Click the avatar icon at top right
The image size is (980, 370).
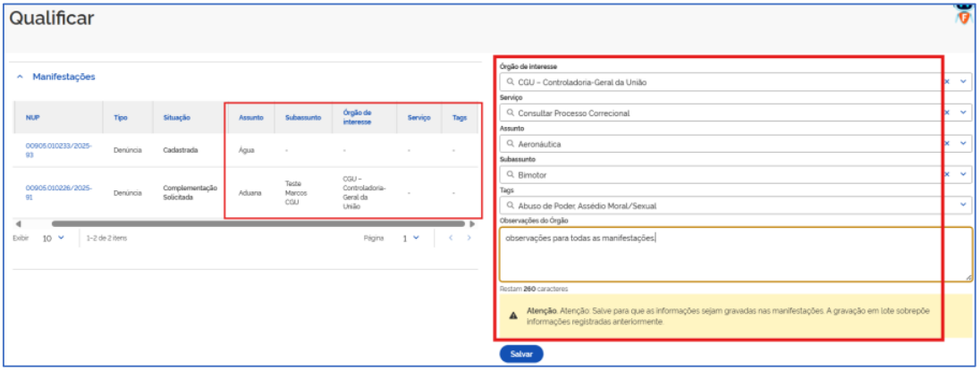point(964,13)
